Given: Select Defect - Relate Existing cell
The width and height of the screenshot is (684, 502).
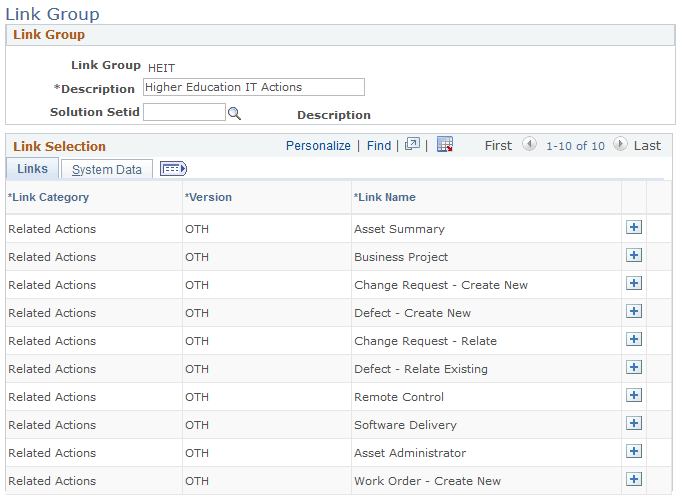Looking at the screenshot, I should [421, 369].
